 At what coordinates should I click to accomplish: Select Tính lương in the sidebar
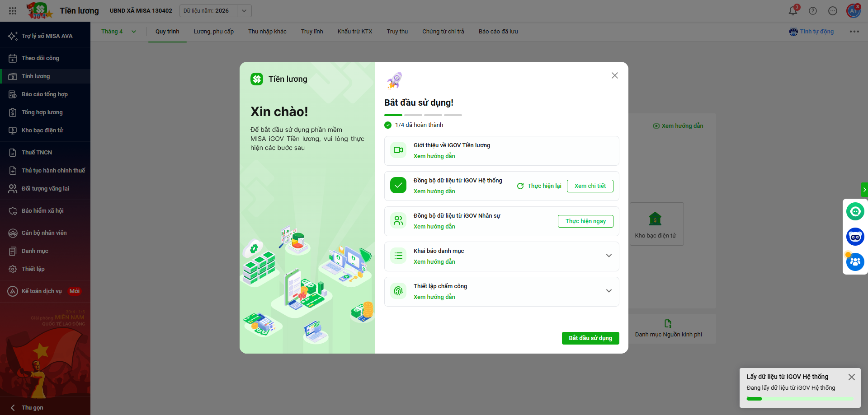[45, 76]
